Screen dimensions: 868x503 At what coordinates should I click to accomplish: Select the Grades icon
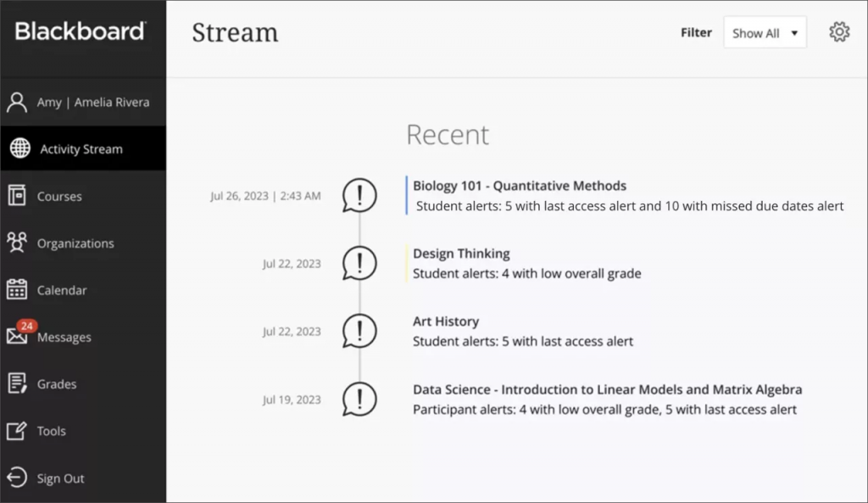coord(19,383)
